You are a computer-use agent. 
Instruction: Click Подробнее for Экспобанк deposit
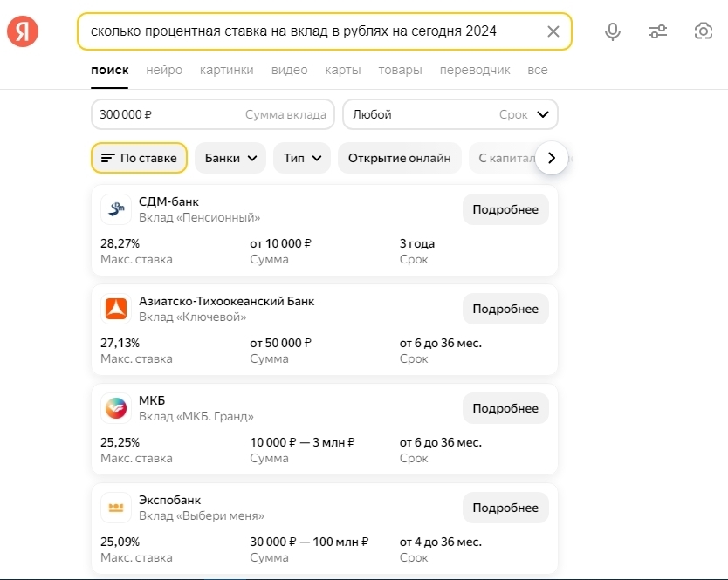505,508
